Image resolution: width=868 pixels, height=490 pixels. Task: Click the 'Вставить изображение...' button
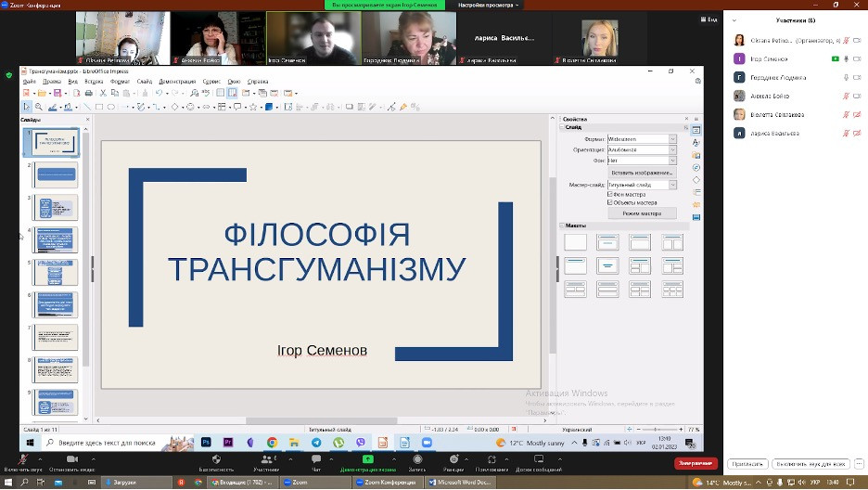click(x=641, y=173)
